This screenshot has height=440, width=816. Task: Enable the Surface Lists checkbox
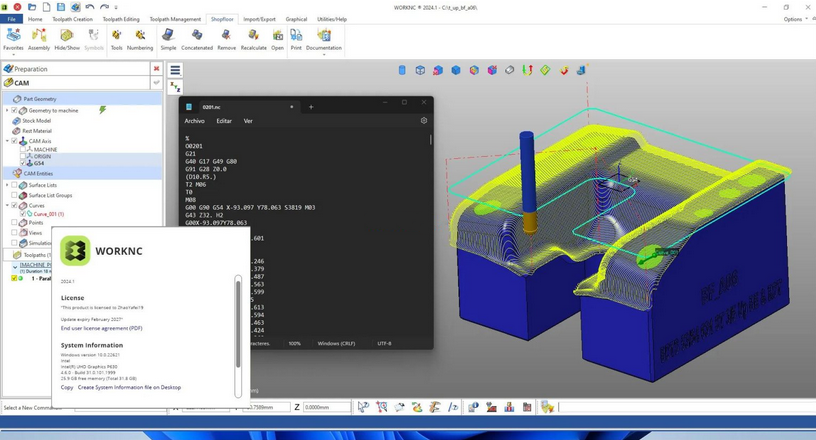[x=15, y=185]
